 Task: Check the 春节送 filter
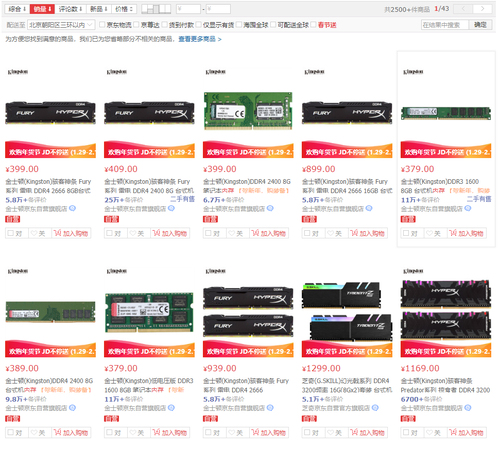[x=313, y=25]
